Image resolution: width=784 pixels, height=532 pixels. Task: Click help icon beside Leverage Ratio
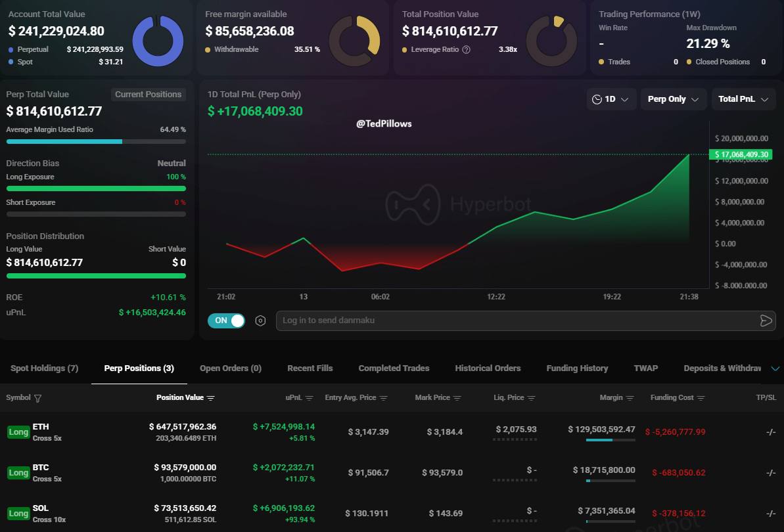point(467,49)
